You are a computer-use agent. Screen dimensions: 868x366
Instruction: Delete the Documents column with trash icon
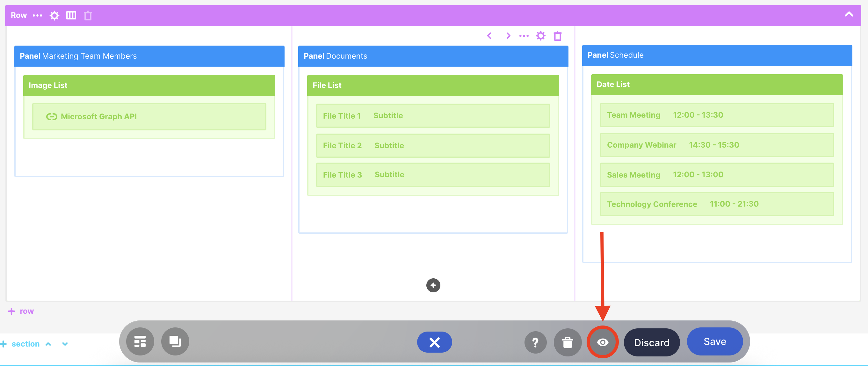pyautogui.click(x=558, y=36)
